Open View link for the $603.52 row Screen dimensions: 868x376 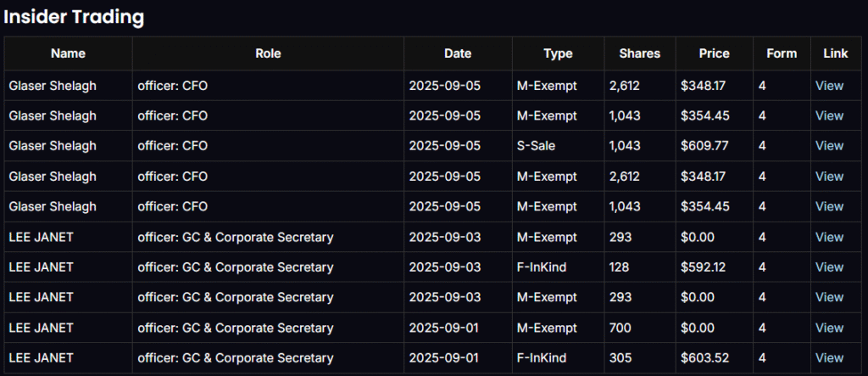[829, 358]
